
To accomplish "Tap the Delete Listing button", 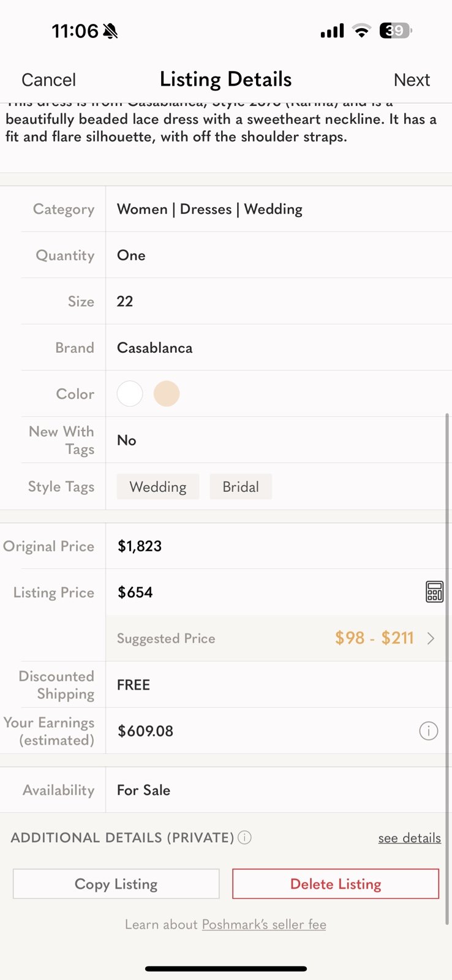I will click(336, 884).
